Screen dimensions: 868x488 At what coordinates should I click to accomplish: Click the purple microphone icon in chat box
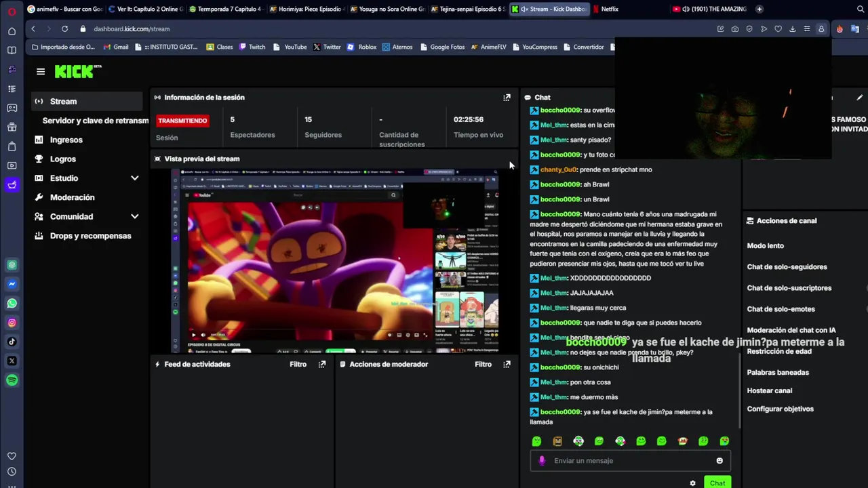pyautogui.click(x=541, y=461)
